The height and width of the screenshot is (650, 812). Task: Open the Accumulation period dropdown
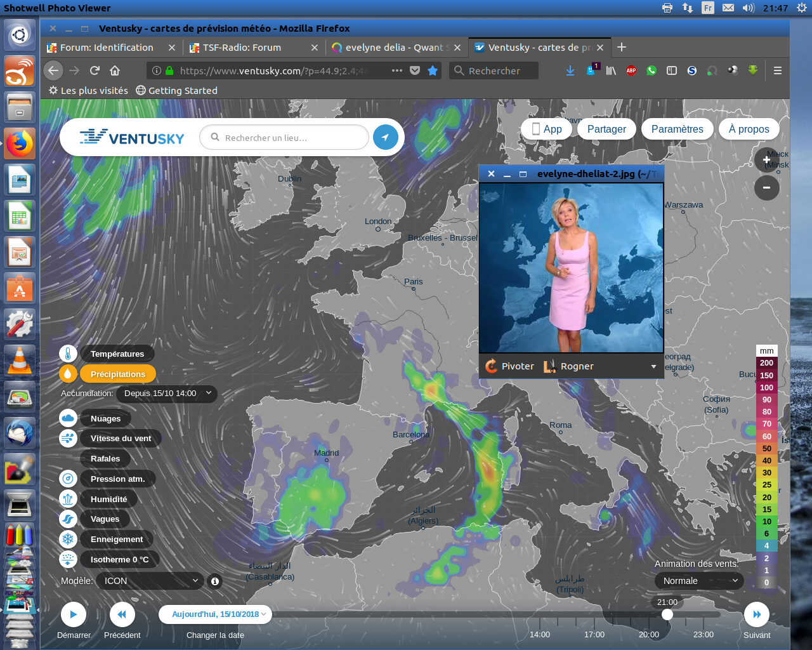click(167, 394)
